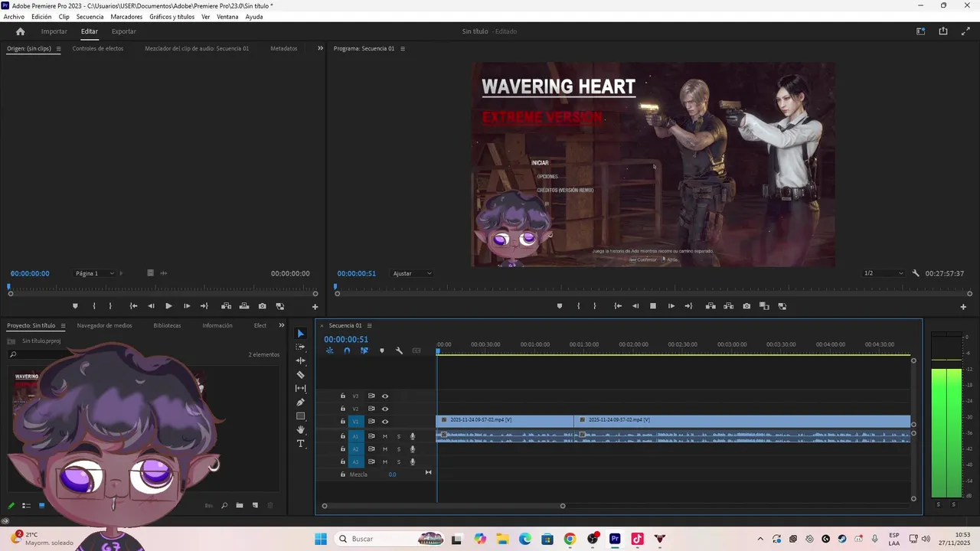The width and height of the screenshot is (980, 551).
Task: Click Overwrite button in Source monitor
Action: coord(244,306)
